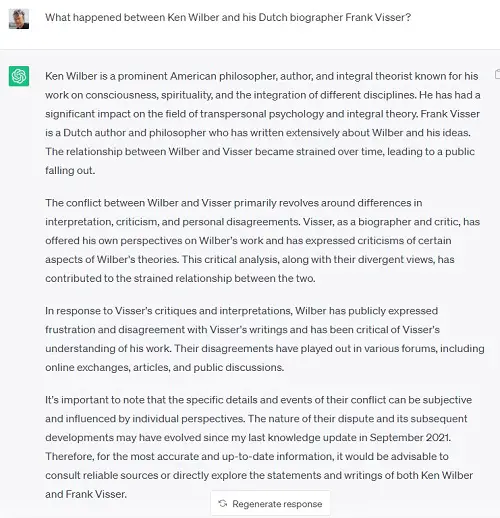
Task: Click the paragraph starting 'It's important to note'
Action: (x=259, y=447)
